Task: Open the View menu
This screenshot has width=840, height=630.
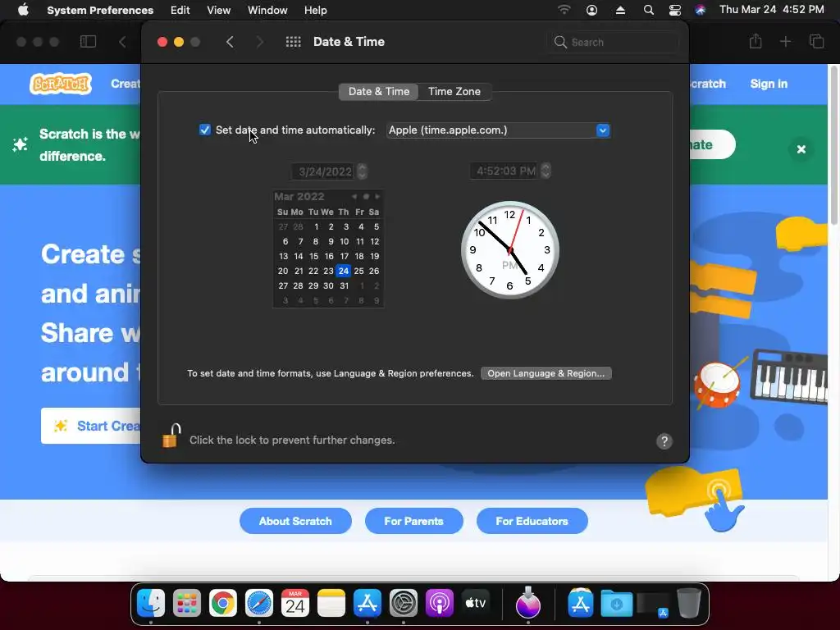Action: pyautogui.click(x=218, y=10)
